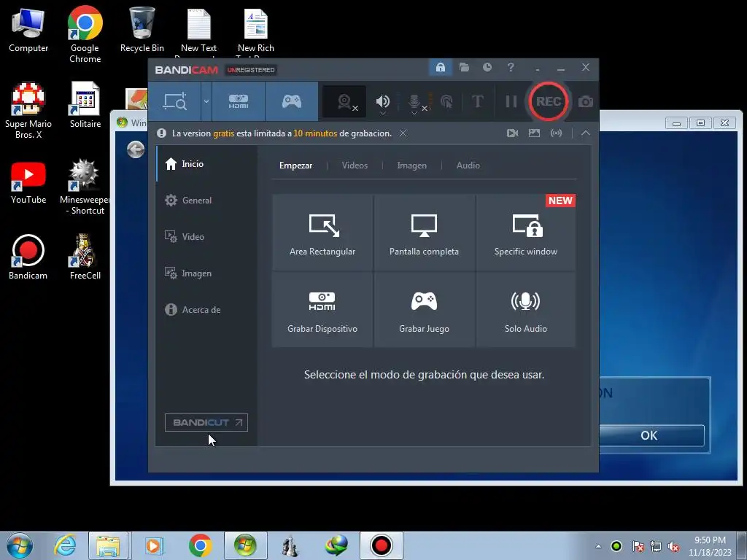Open output folder icon in title bar
Screen dimensions: 747x560
(x=464, y=67)
